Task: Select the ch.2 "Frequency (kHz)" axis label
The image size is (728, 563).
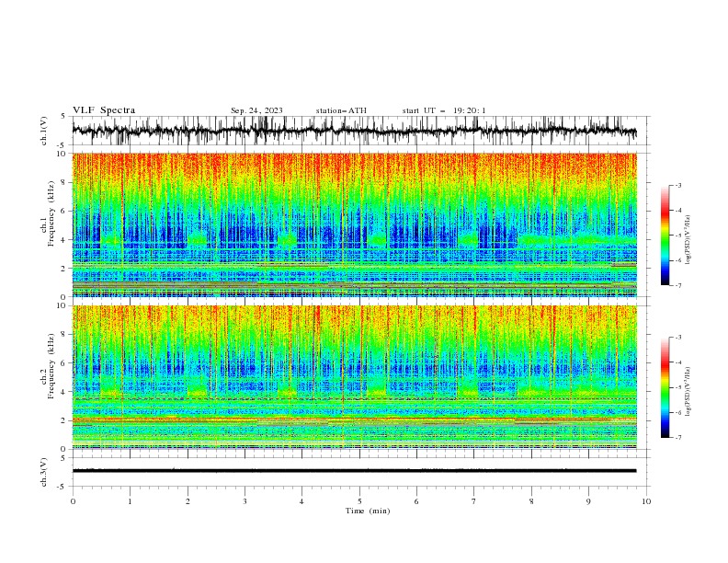Action: click(51, 365)
